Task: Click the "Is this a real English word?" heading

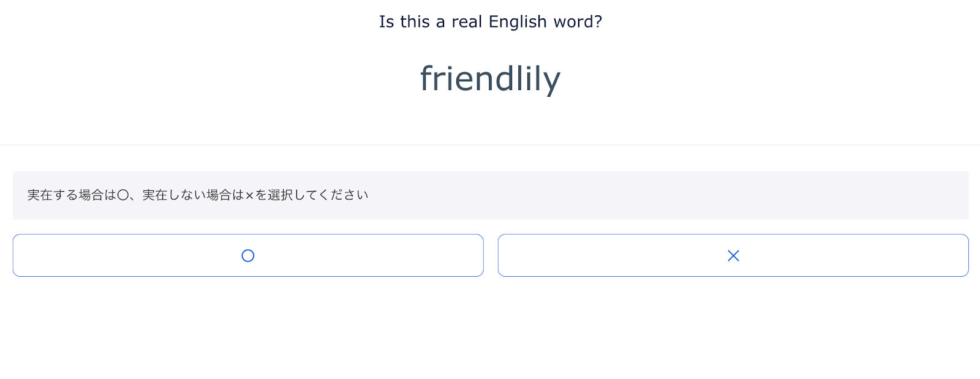Action: [490, 22]
